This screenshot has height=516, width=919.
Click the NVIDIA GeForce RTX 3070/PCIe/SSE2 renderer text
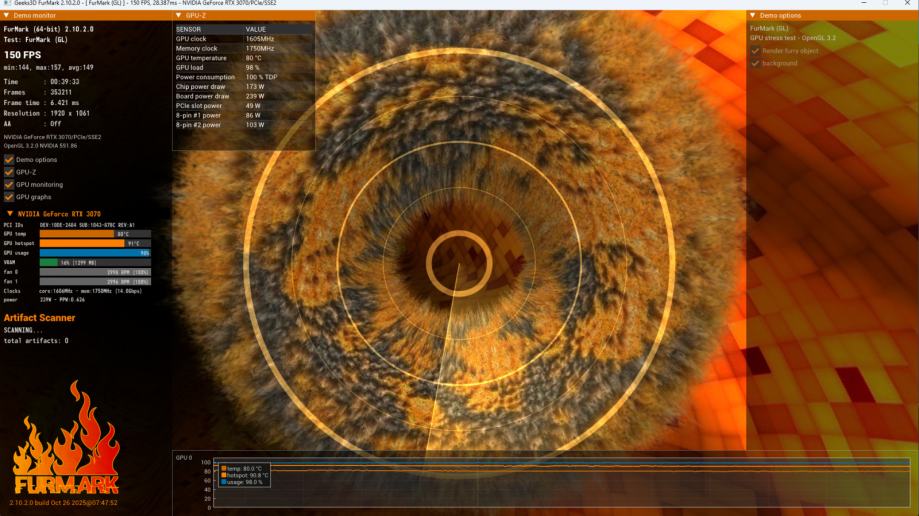[x=52, y=137]
